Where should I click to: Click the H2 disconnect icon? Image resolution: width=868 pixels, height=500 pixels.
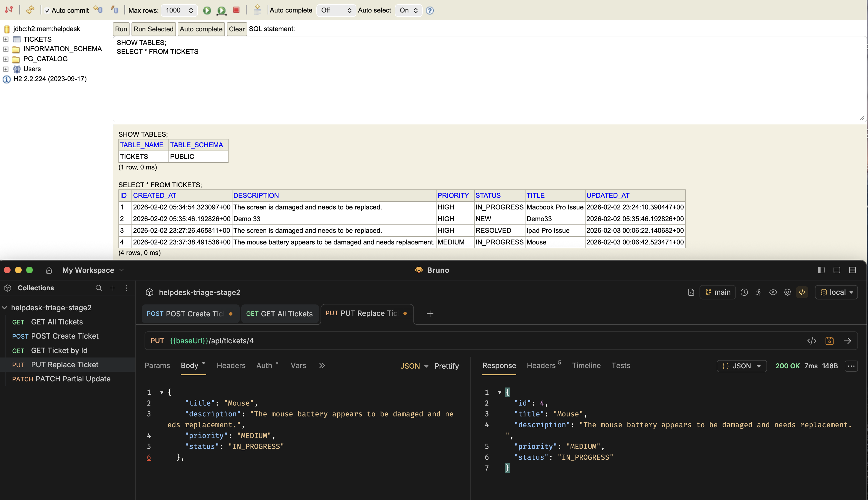click(9, 10)
